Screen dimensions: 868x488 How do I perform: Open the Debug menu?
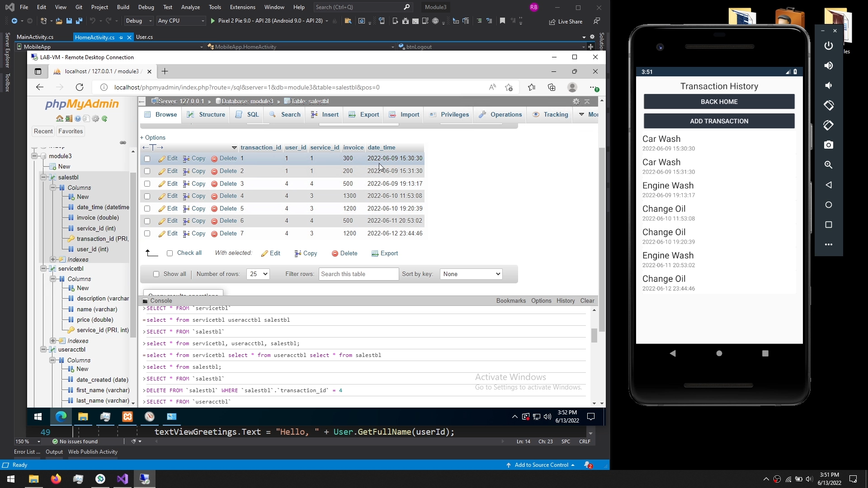[x=146, y=7]
